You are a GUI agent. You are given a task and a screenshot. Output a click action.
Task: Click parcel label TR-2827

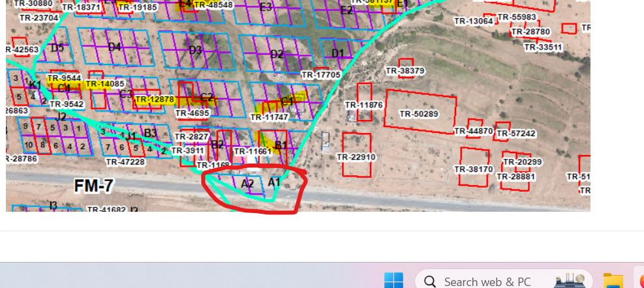pos(192,137)
